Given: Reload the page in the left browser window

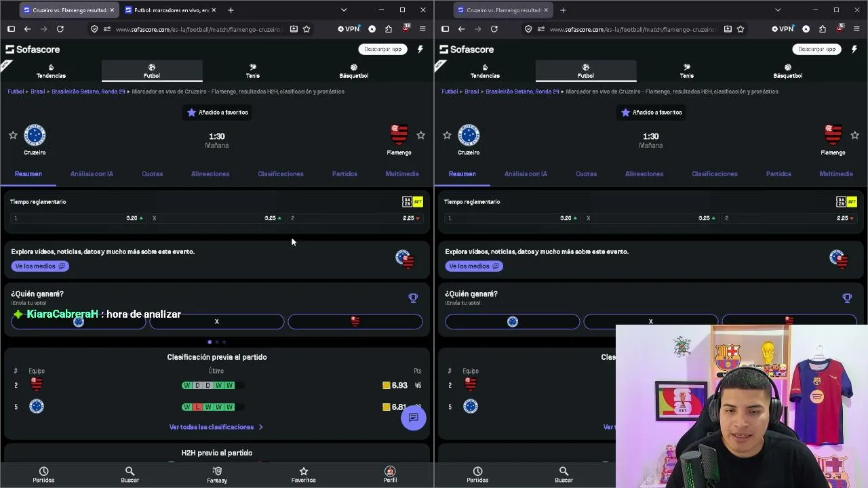Looking at the screenshot, I should [60, 29].
